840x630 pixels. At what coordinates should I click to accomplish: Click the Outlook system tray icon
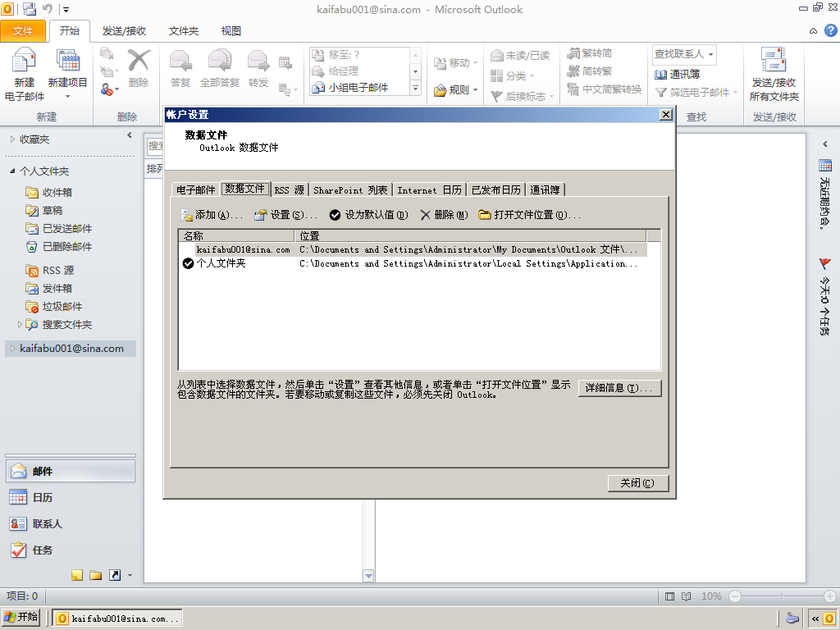829,619
